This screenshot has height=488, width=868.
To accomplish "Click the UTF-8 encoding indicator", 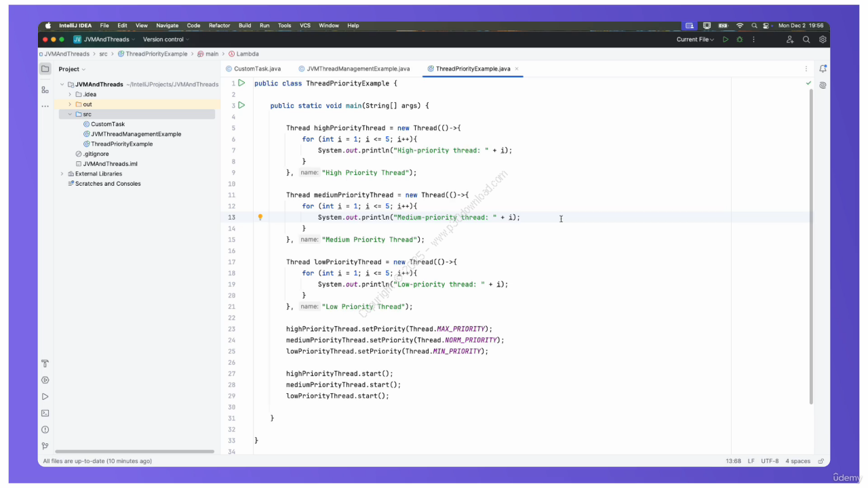I will click(770, 461).
